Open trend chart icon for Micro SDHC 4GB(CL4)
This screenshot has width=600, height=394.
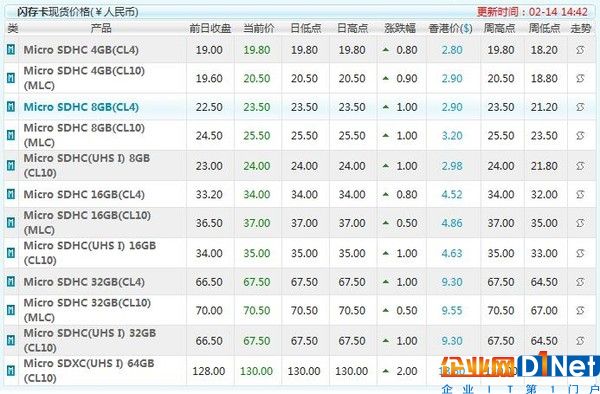[580, 50]
